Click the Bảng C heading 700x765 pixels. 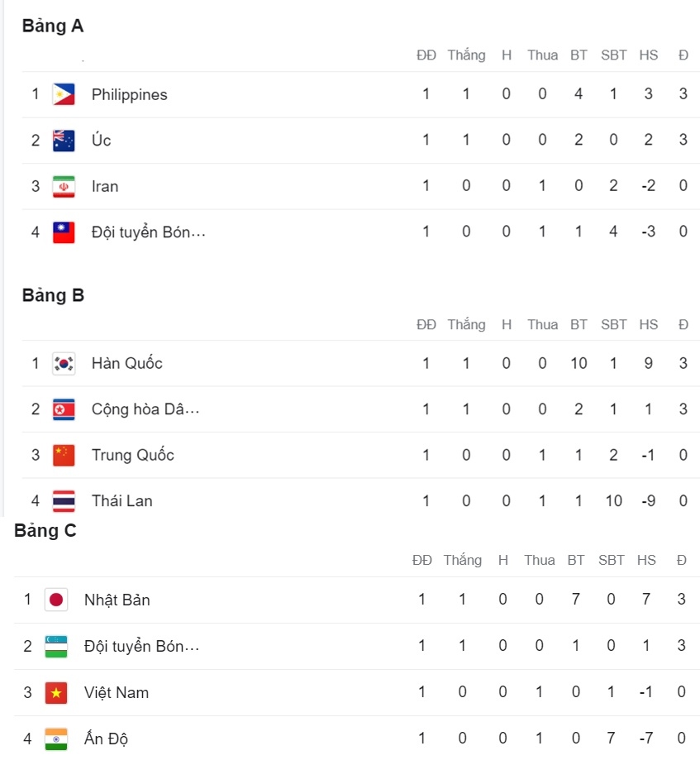45,530
